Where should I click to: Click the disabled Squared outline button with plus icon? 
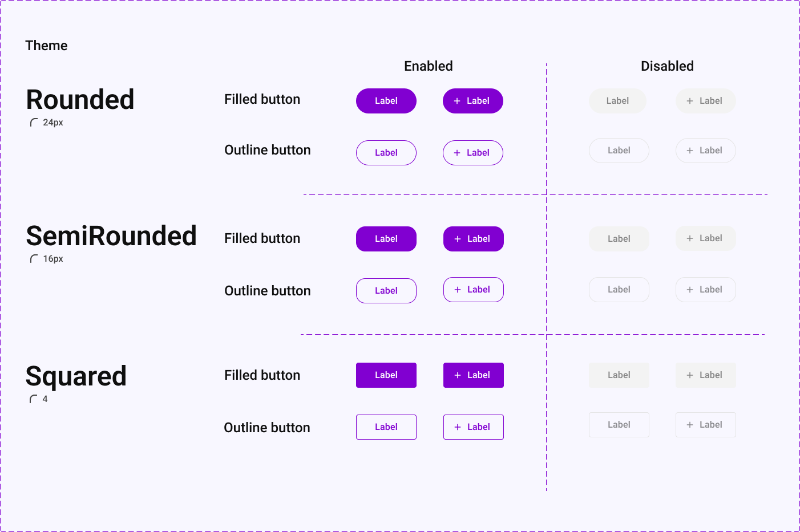(x=706, y=425)
